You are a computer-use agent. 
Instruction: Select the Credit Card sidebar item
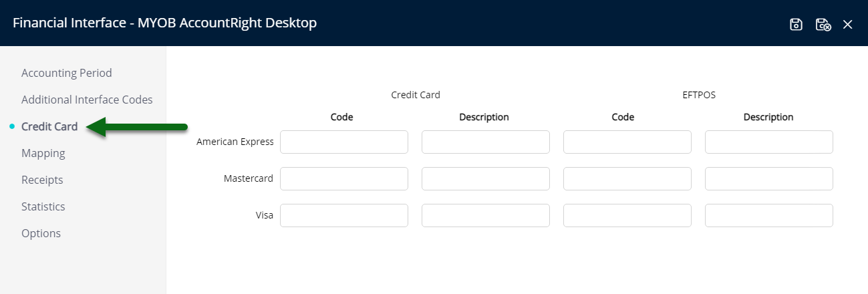[49, 126]
